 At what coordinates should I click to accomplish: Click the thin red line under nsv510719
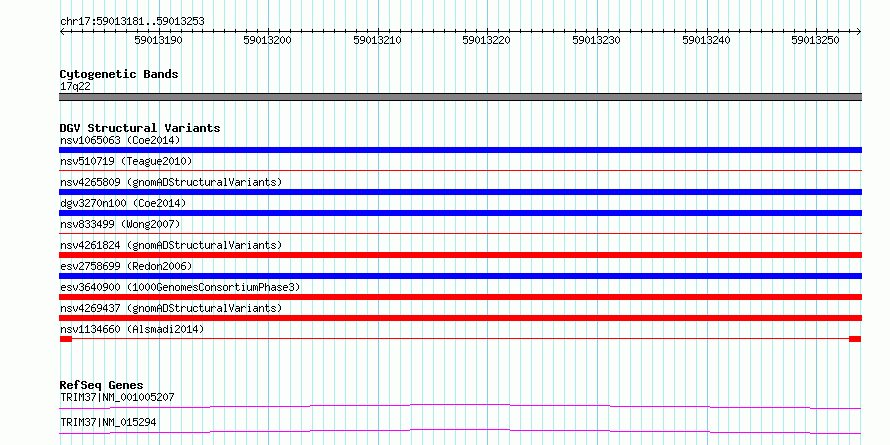tap(460, 170)
